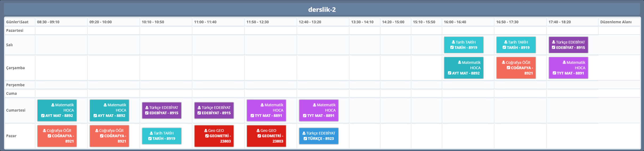Screen dimensions: 644x151
Task: Select Tuesday 16:50 Tarih TARİH lesson card
Action: point(516,45)
